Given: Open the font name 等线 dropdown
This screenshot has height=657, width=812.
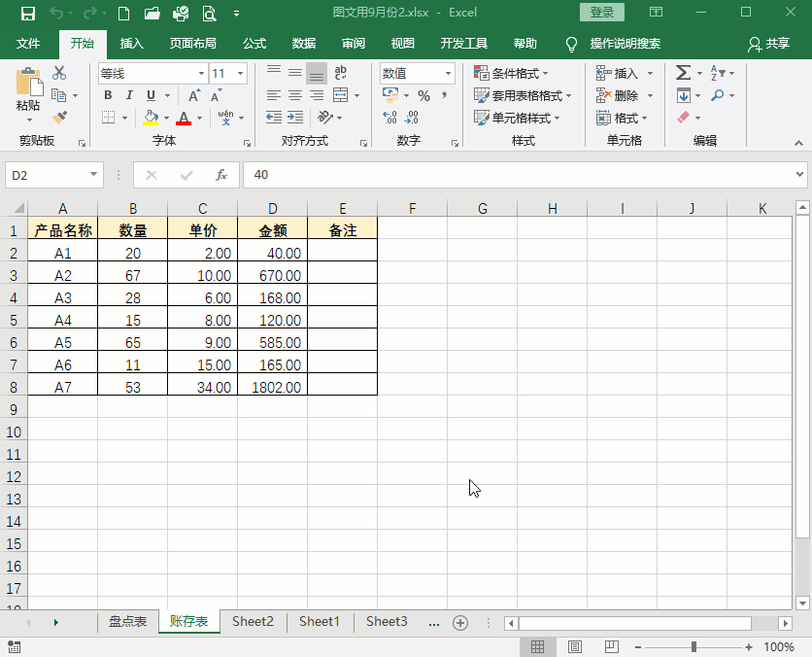Looking at the screenshot, I should coord(201,74).
